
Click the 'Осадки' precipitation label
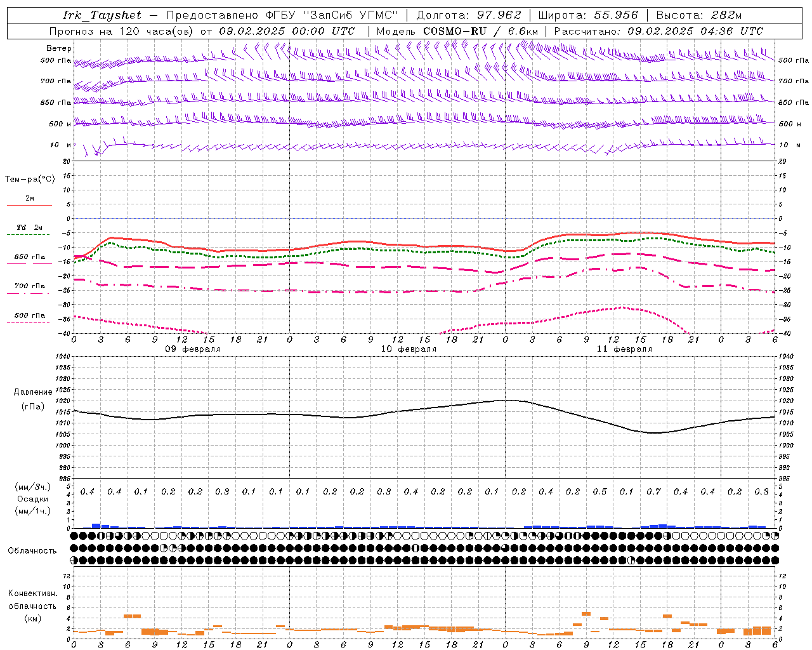click(x=33, y=499)
